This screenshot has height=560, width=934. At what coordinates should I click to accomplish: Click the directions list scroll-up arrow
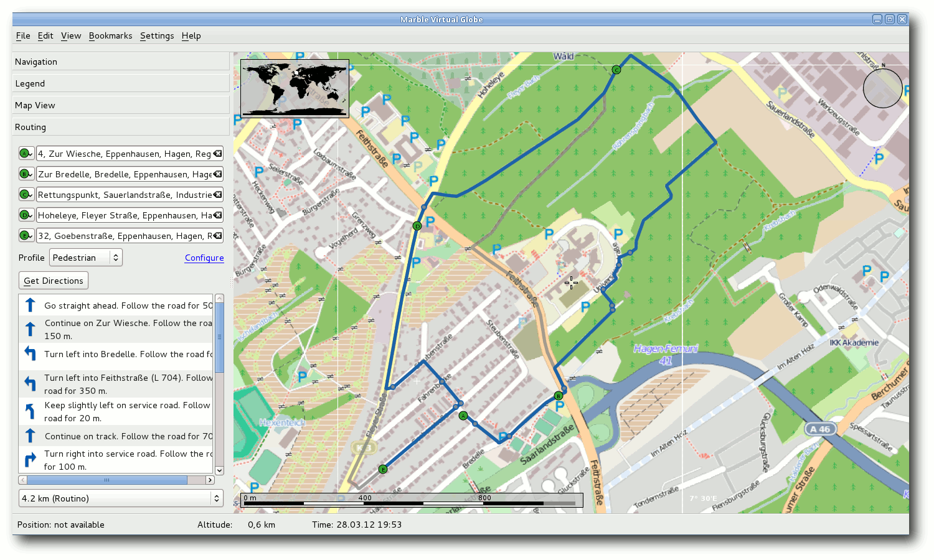point(219,299)
